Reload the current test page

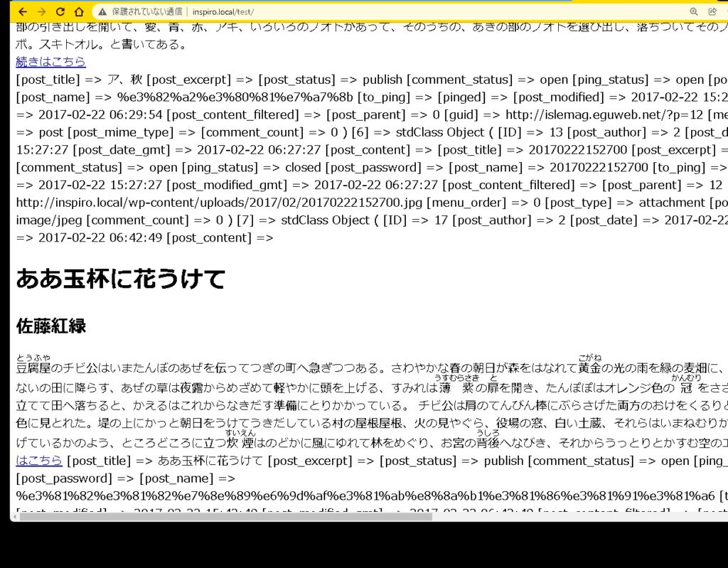[60, 11]
